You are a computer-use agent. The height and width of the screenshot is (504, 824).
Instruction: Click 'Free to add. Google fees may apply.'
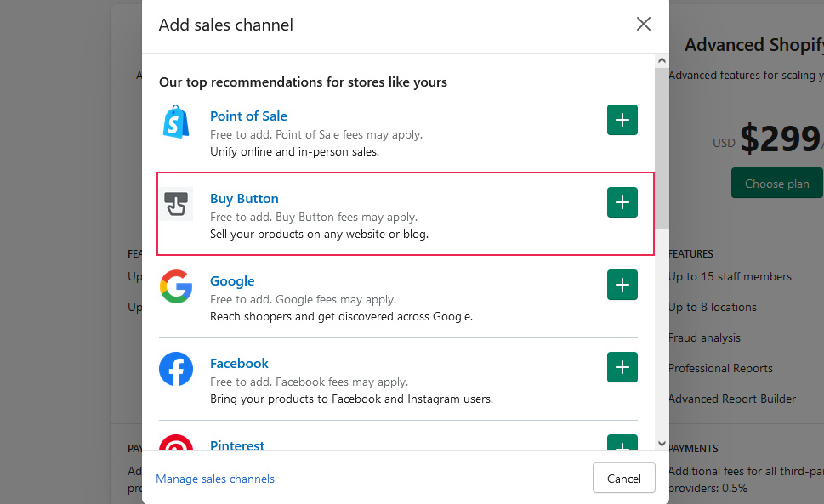304,300
